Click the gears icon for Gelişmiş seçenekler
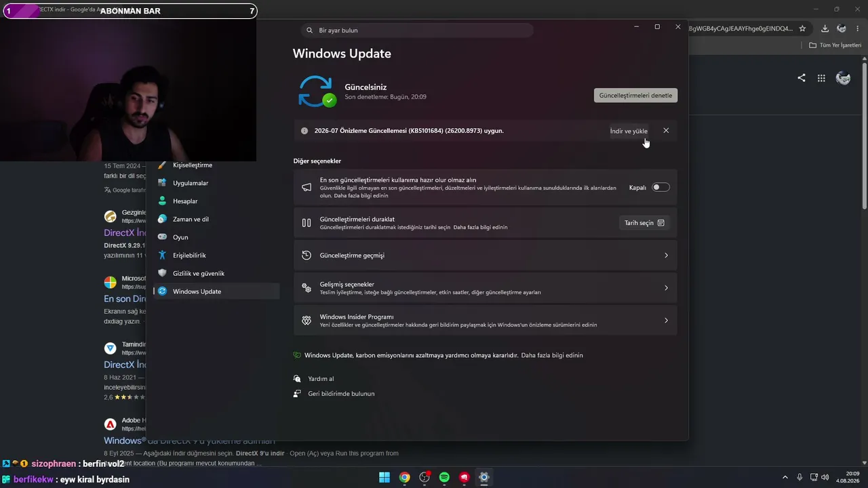Image resolution: width=868 pixels, height=488 pixels. tap(307, 288)
